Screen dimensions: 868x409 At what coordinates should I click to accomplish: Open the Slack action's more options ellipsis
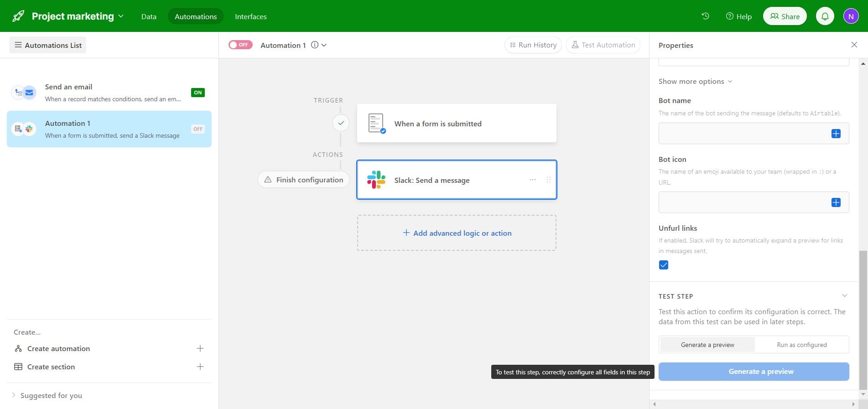click(x=532, y=180)
